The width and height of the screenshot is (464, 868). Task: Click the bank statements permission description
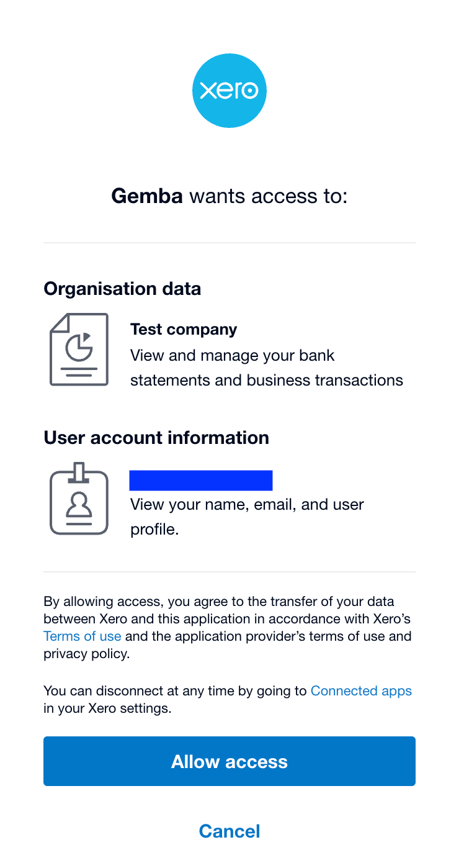coord(232,356)
